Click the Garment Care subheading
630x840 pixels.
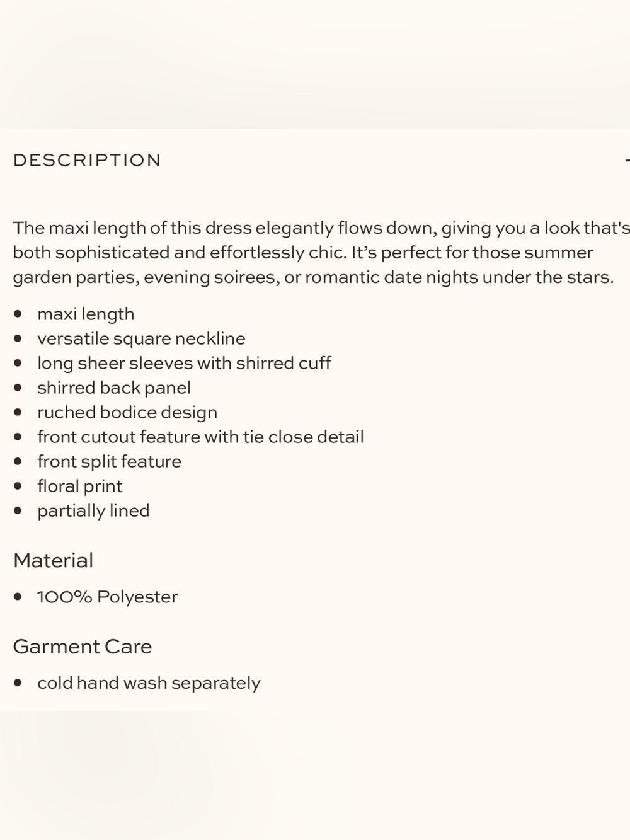point(83,647)
